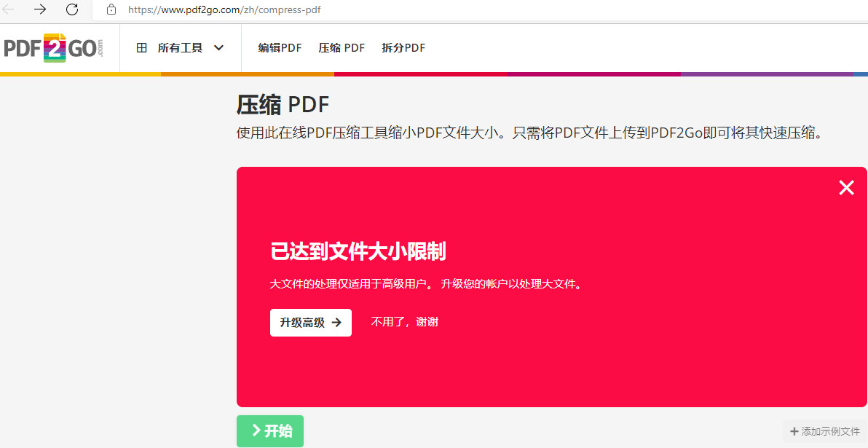Click the lock site-info icon
The image size is (868, 448).
(x=111, y=9)
